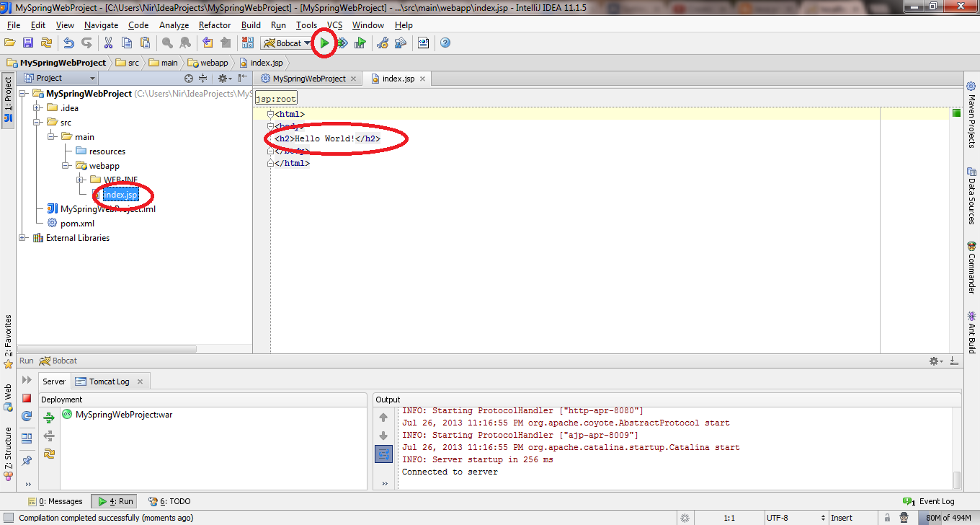The image size is (980, 525).
Task: Toggle read-only lock icon in status bar
Action: (x=885, y=518)
